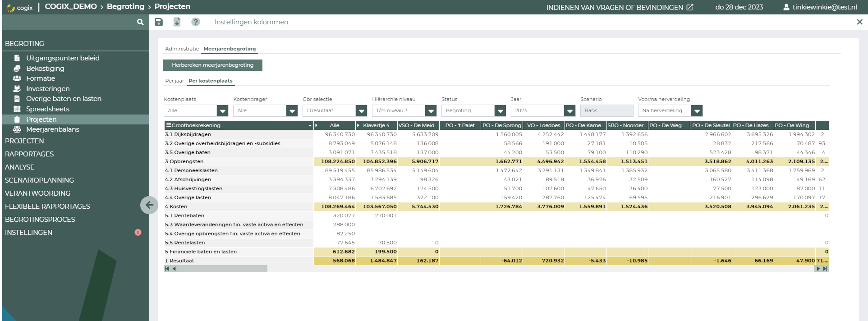The width and height of the screenshot is (868, 321).
Task: Open the ANALYSE menu section
Action: point(19,167)
